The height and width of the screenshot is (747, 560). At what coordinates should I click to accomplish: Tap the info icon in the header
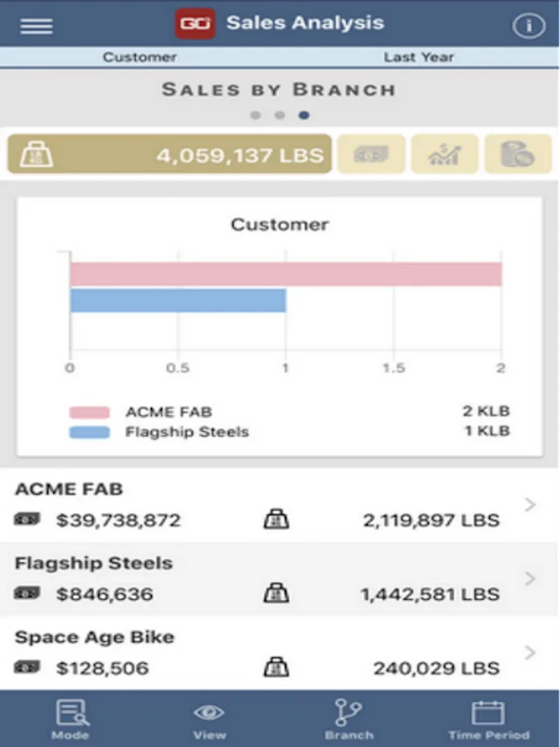point(528,26)
